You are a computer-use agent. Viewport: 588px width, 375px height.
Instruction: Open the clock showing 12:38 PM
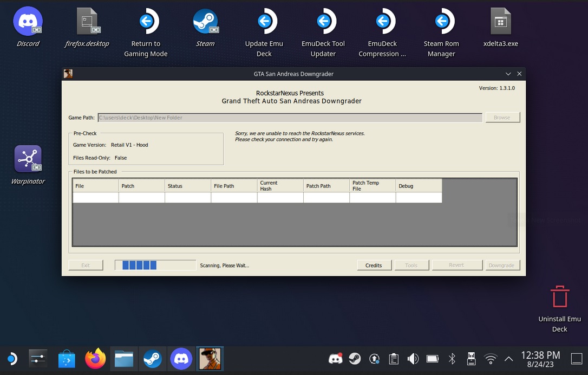click(540, 359)
